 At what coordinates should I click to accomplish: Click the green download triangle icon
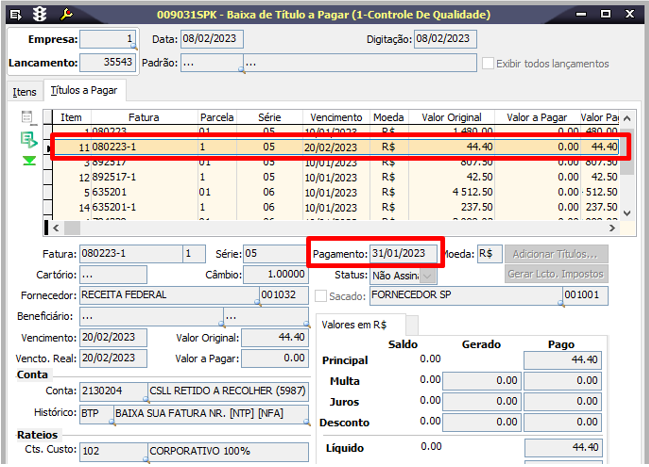click(29, 160)
